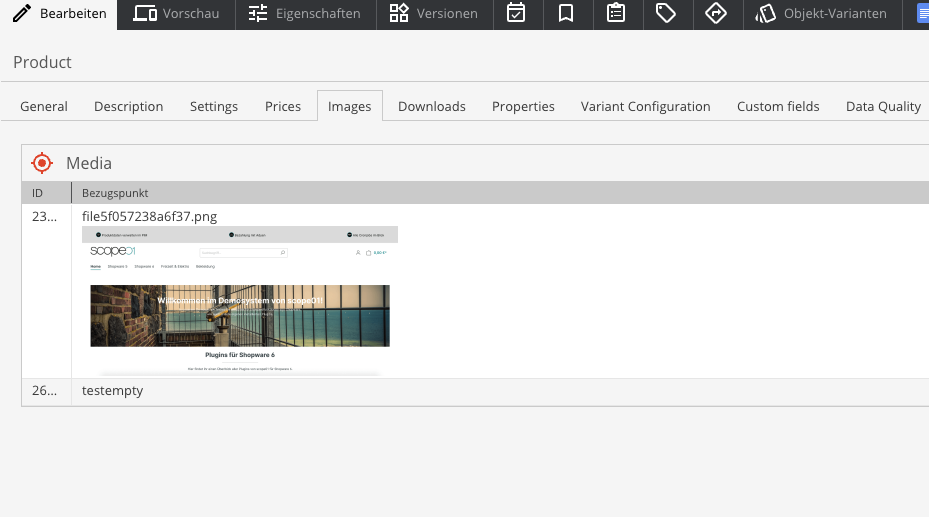The width and height of the screenshot is (929, 517).
Task: Open the bookmark icon tab
Action: coord(566,13)
